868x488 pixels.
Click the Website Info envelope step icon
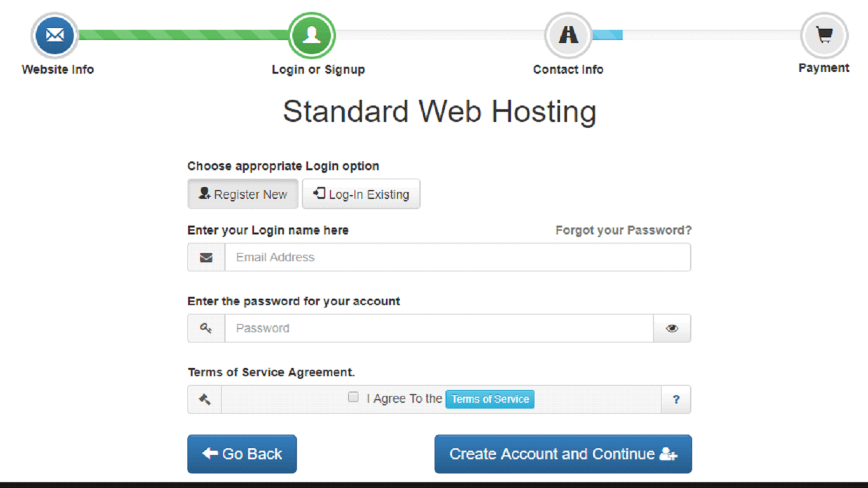click(54, 36)
